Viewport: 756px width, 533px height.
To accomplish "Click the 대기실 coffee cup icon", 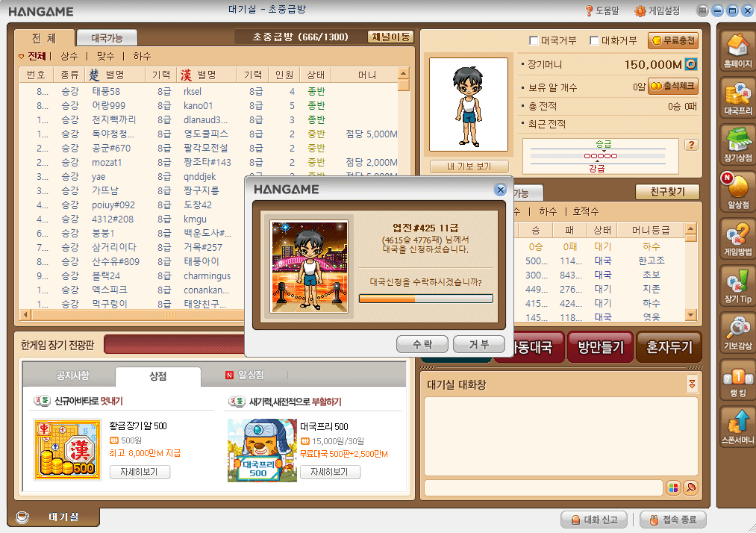I will [x=22, y=517].
